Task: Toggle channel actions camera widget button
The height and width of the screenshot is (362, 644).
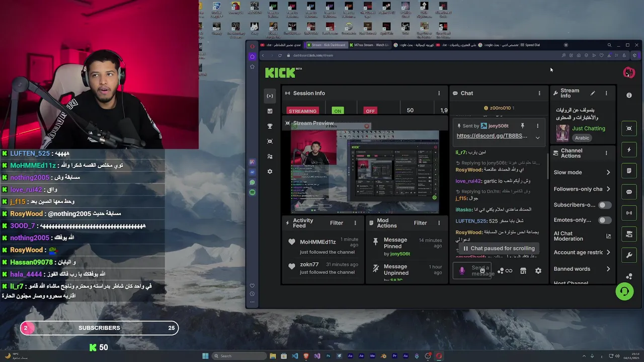Action: 629,234
